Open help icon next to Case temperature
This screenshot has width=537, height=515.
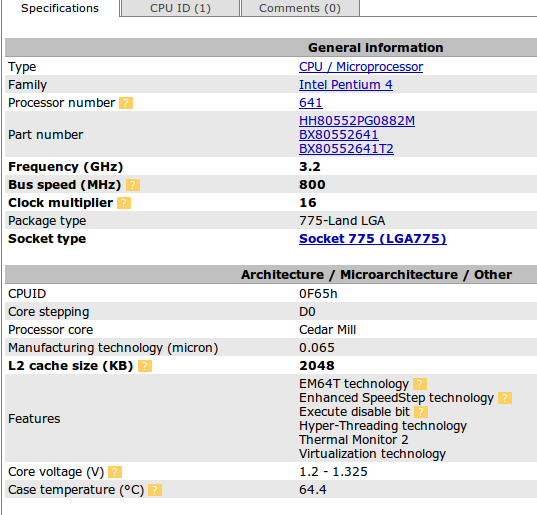155,490
